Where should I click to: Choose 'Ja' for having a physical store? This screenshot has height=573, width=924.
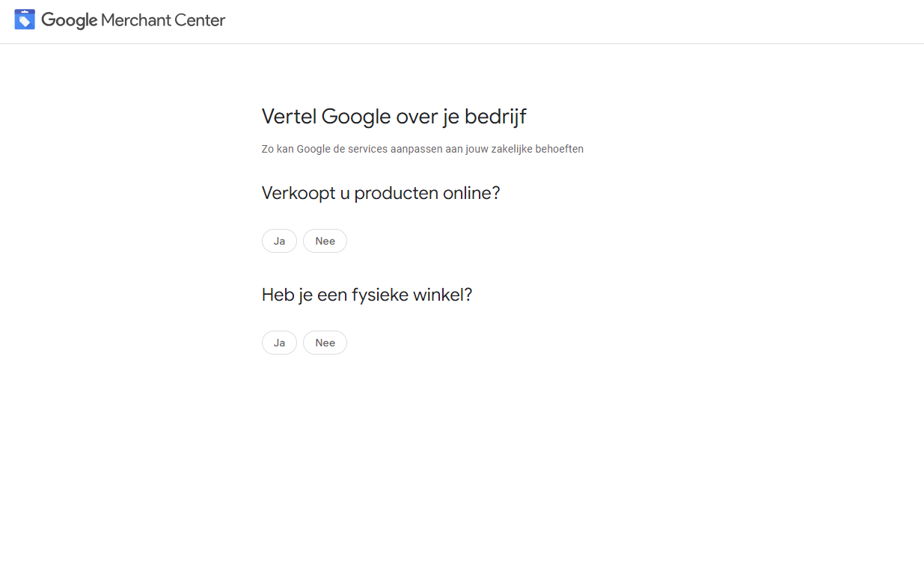279,342
